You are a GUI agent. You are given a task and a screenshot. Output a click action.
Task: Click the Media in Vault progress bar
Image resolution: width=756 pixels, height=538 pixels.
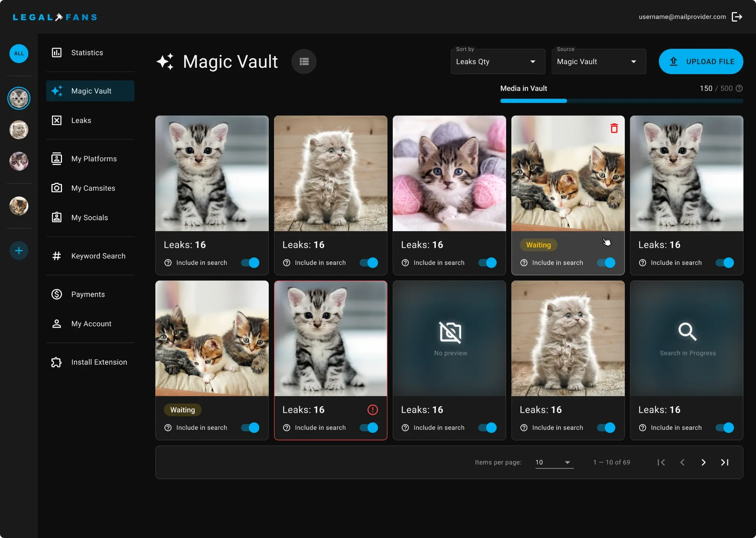tap(621, 101)
